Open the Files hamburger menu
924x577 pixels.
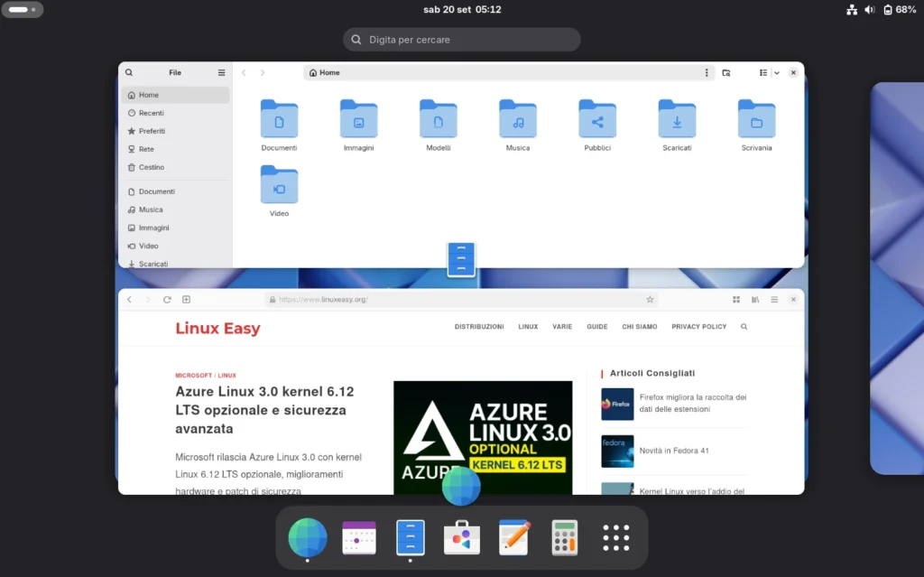coord(221,72)
